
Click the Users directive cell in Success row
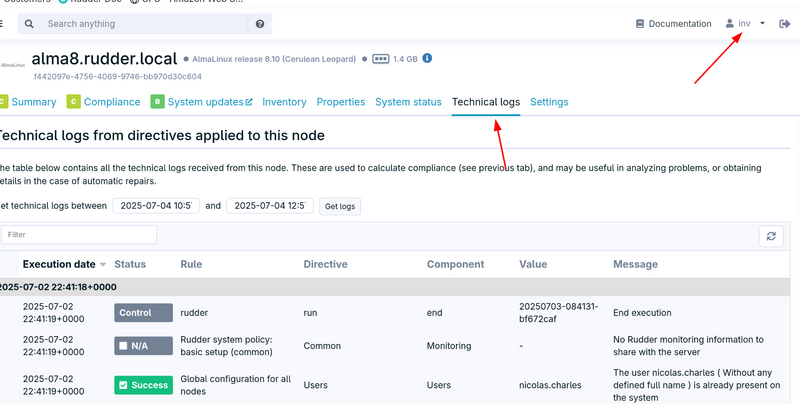[x=315, y=385]
